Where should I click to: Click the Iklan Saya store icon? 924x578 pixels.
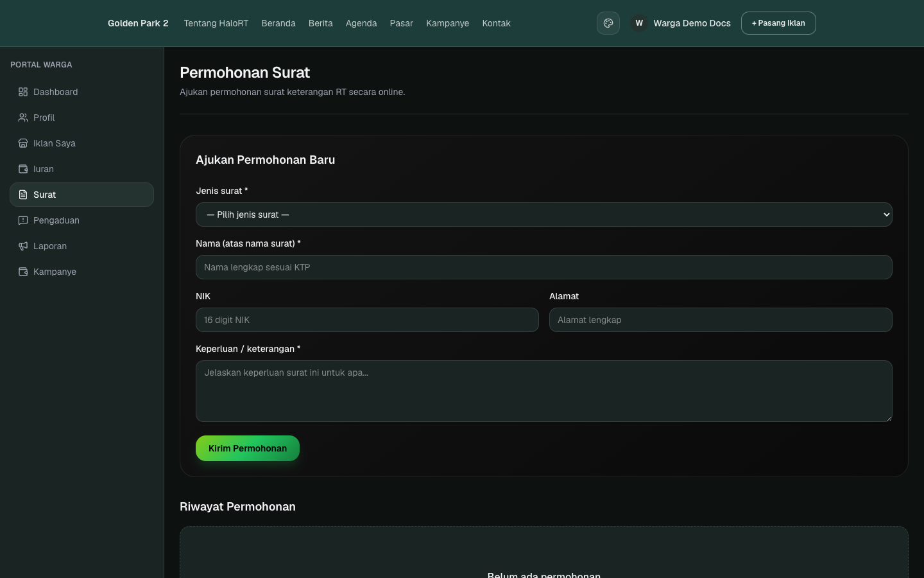[23, 143]
